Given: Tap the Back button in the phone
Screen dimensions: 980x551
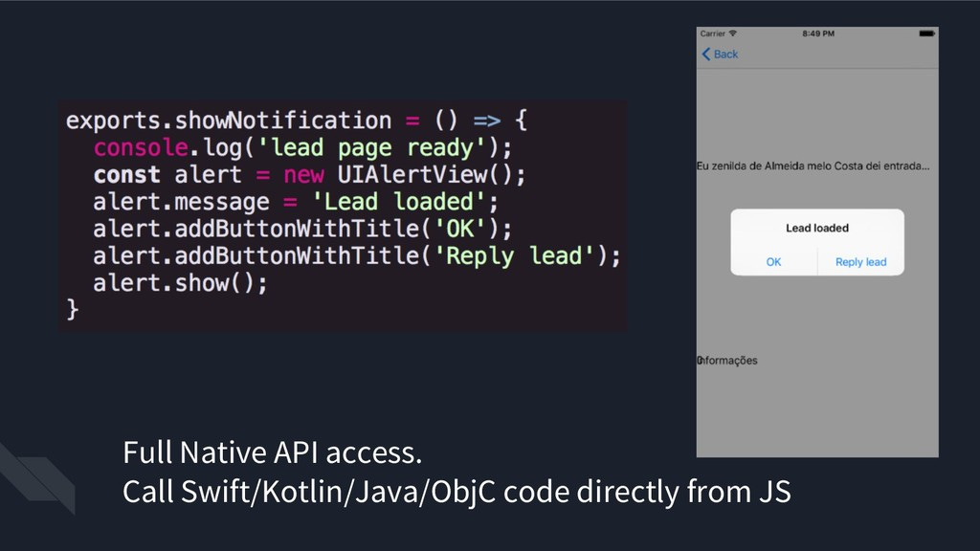Looking at the screenshot, I should [720, 55].
